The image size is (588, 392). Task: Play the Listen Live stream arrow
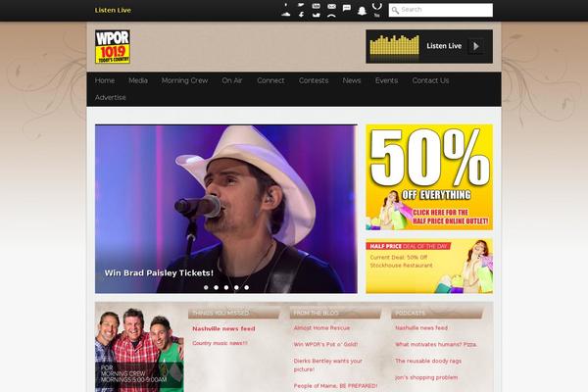coord(476,46)
